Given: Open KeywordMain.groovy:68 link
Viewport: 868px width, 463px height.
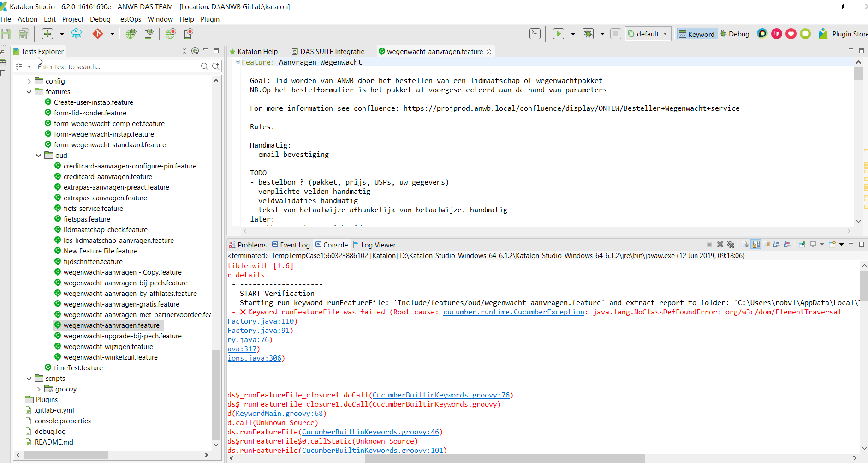Looking at the screenshot, I should click(279, 414).
